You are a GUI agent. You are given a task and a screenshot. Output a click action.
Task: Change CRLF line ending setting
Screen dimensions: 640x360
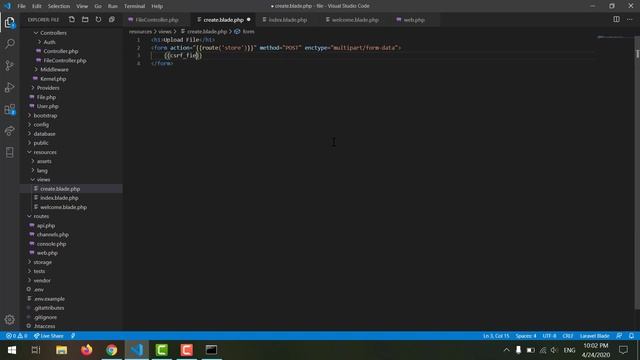[568, 336]
